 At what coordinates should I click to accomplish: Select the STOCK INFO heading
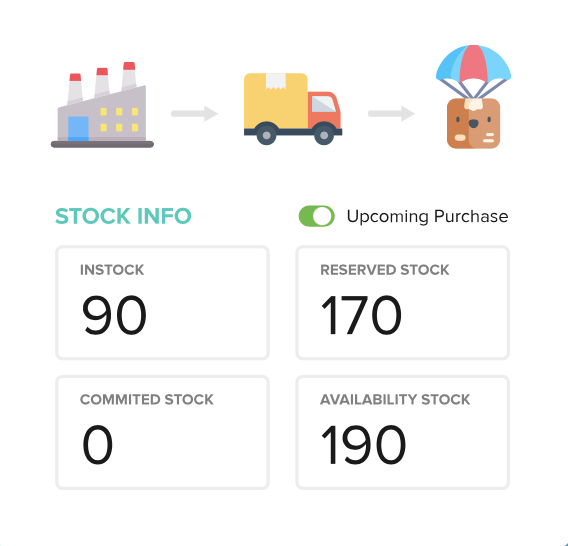coord(123,216)
